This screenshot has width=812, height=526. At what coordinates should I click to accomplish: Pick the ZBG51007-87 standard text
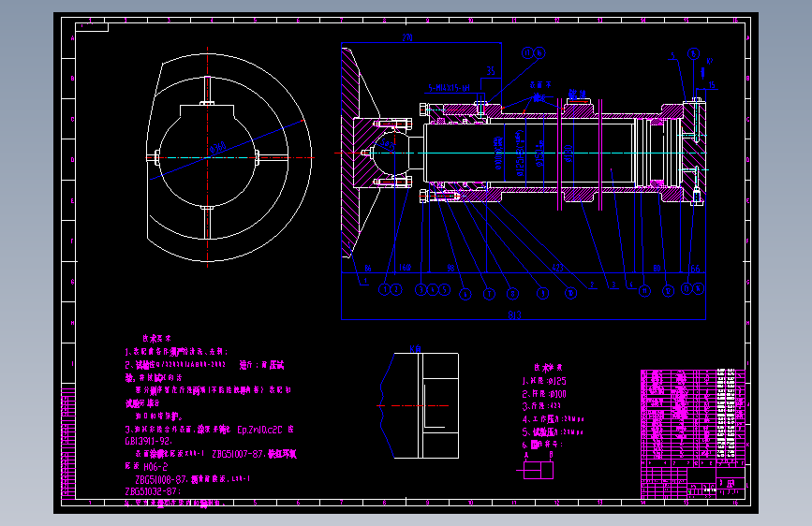(238, 454)
